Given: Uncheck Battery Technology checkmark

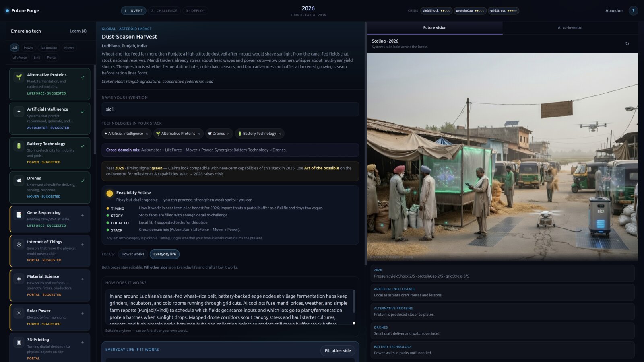Looking at the screenshot, I should [83, 146].
